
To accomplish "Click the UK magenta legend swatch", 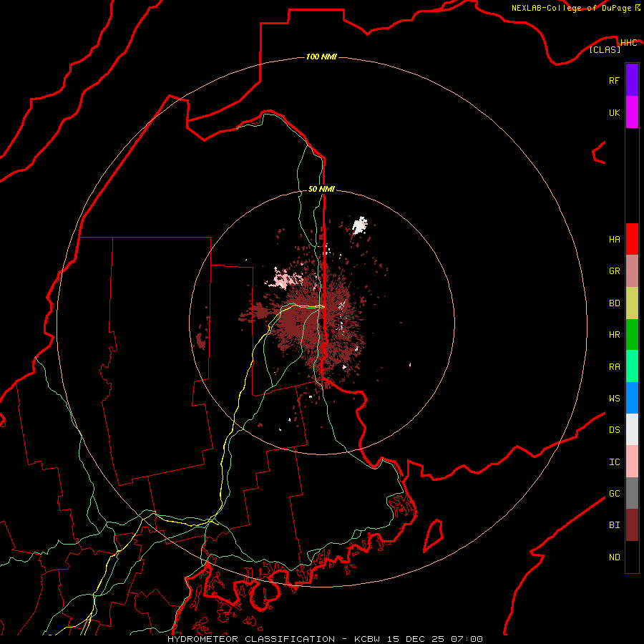I will tap(632, 112).
